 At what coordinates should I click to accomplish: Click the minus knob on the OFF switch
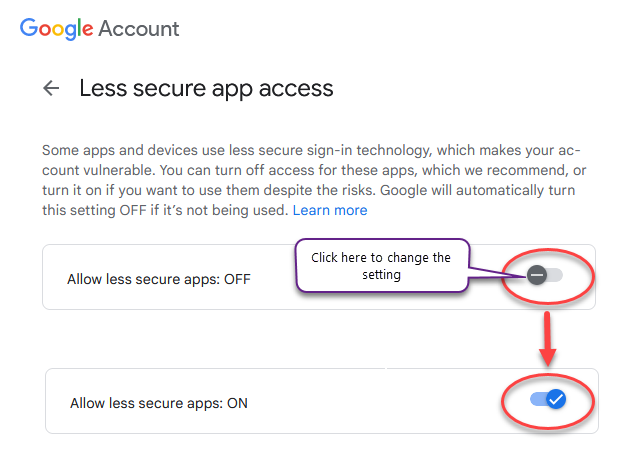(537, 274)
